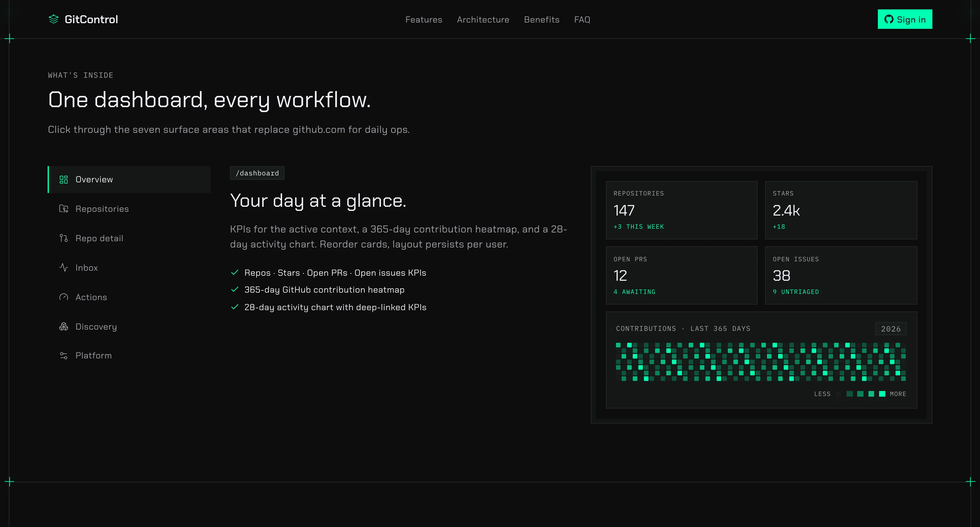Click checkmark beside Repos Stars Open PRs line
The height and width of the screenshot is (527, 980).
pyautogui.click(x=235, y=273)
